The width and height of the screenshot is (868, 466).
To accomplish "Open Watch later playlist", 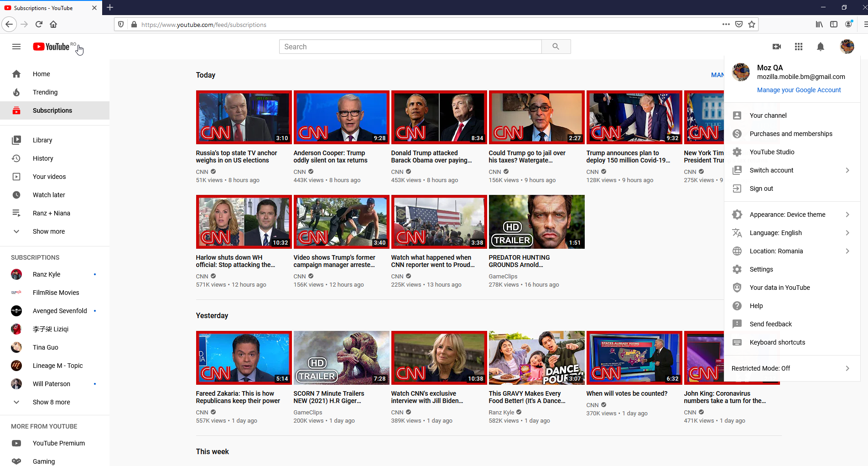I will click(55, 195).
